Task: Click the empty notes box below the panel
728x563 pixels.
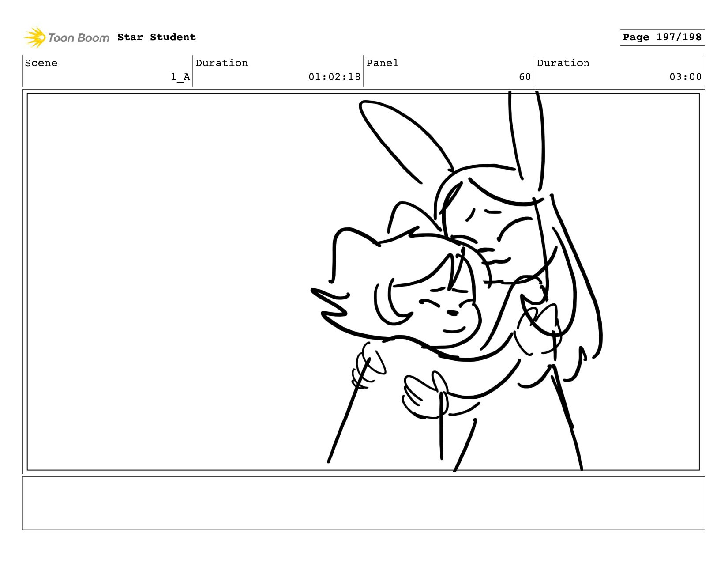Action: [363, 503]
